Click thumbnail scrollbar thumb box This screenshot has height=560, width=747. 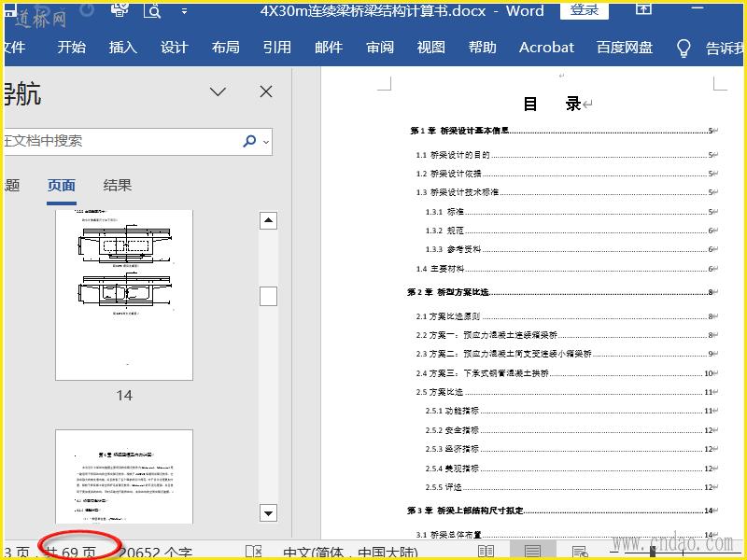(268, 296)
